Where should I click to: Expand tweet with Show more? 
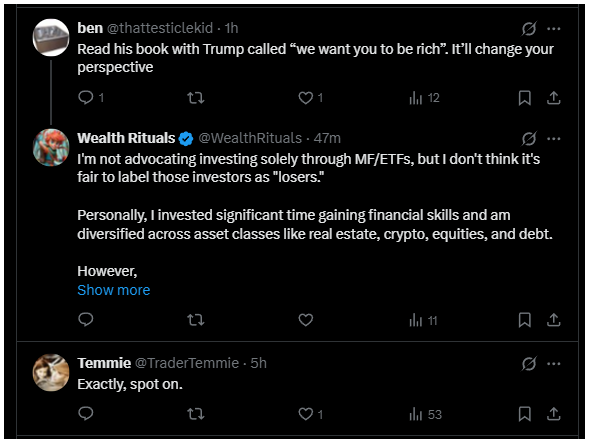(113, 290)
